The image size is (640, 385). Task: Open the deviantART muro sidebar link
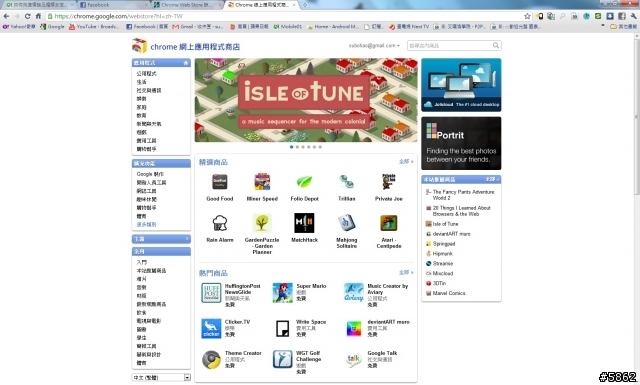tap(451, 234)
